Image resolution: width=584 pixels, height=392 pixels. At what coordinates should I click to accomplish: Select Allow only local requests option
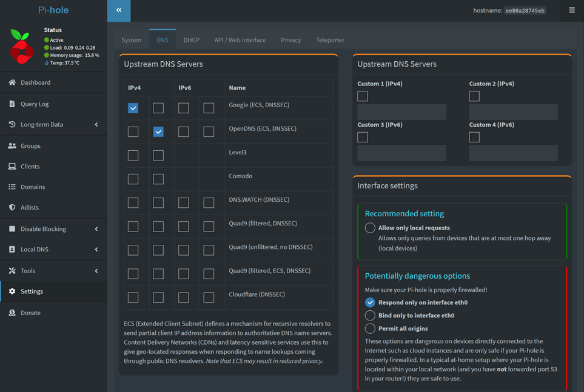(370, 228)
